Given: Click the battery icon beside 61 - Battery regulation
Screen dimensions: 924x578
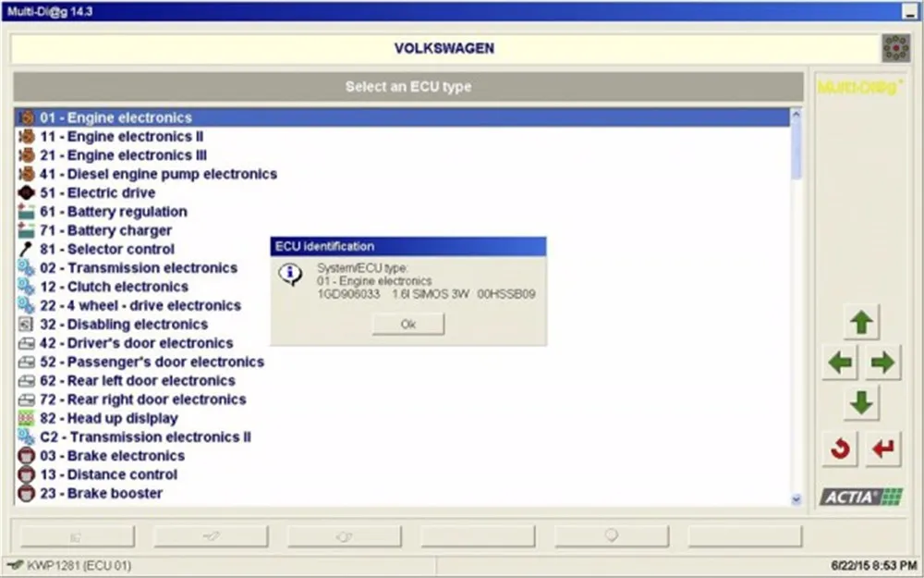Looking at the screenshot, I should pos(26,212).
